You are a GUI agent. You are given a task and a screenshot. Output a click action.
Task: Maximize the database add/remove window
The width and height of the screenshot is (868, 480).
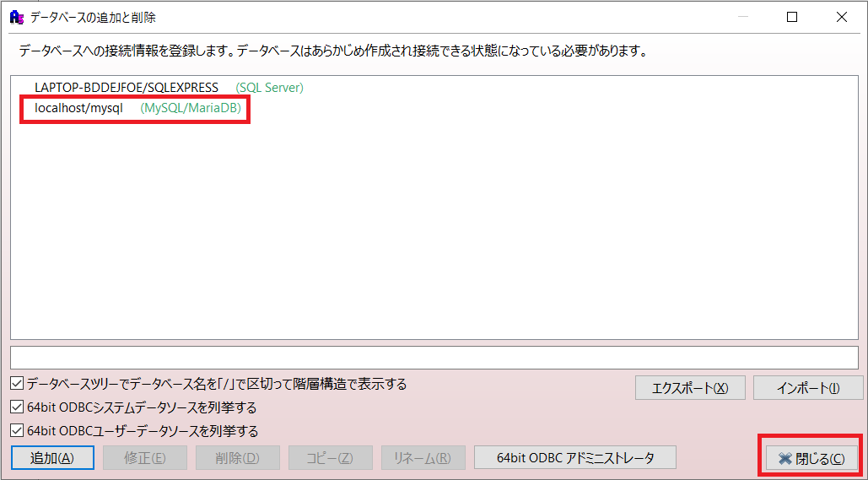792,17
